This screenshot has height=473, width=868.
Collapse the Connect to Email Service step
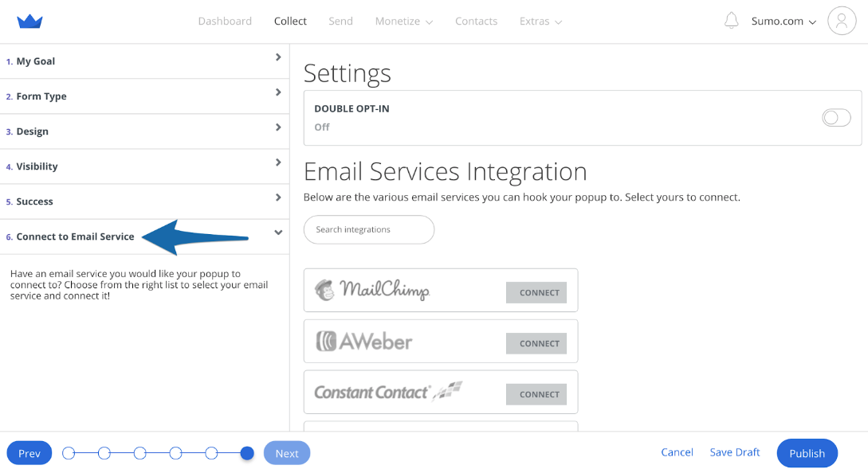(144, 236)
